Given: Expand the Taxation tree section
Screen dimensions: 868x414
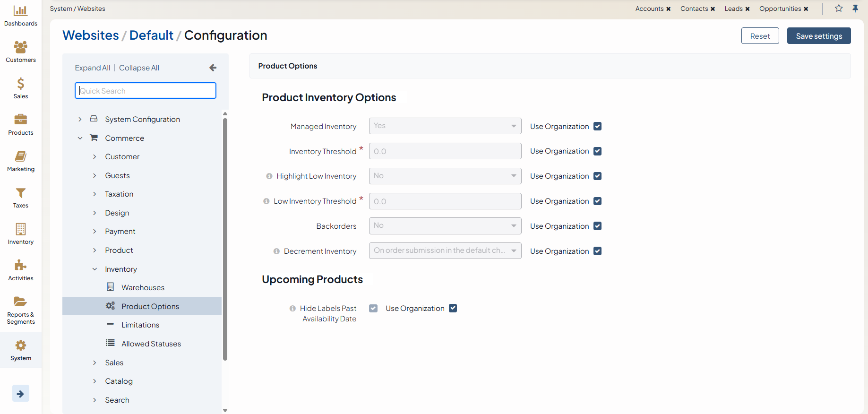Looking at the screenshot, I should click(95, 194).
